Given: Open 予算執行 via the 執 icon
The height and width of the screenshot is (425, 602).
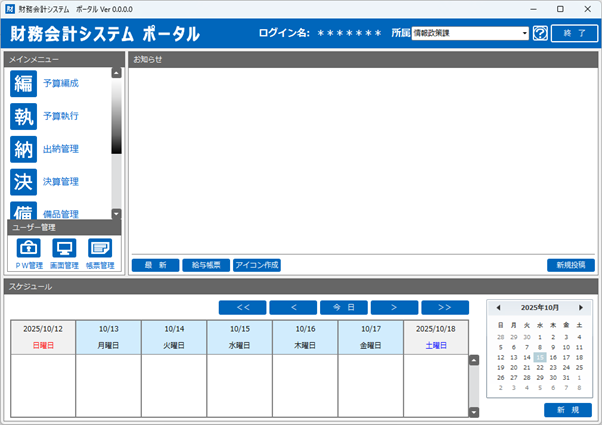Looking at the screenshot, I should 24,116.
